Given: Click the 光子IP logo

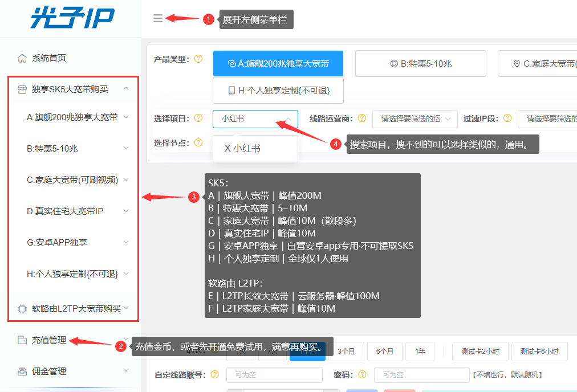Looking at the screenshot, I should [72, 17].
